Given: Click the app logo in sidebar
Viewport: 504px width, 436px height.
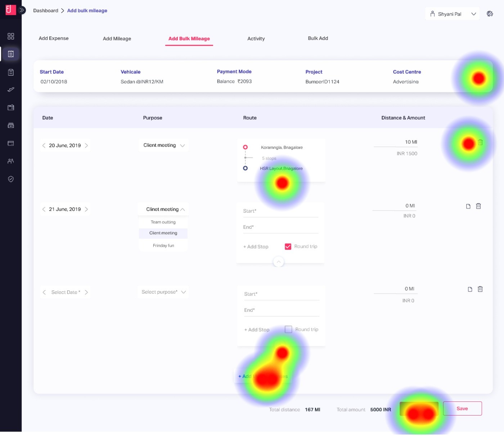Looking at the screenshot, I should [11, 10].
